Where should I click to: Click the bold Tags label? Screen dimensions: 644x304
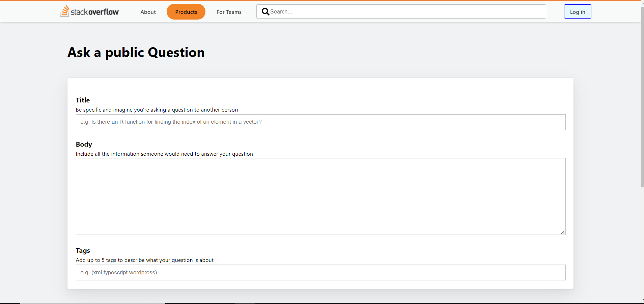click(83, 250)
